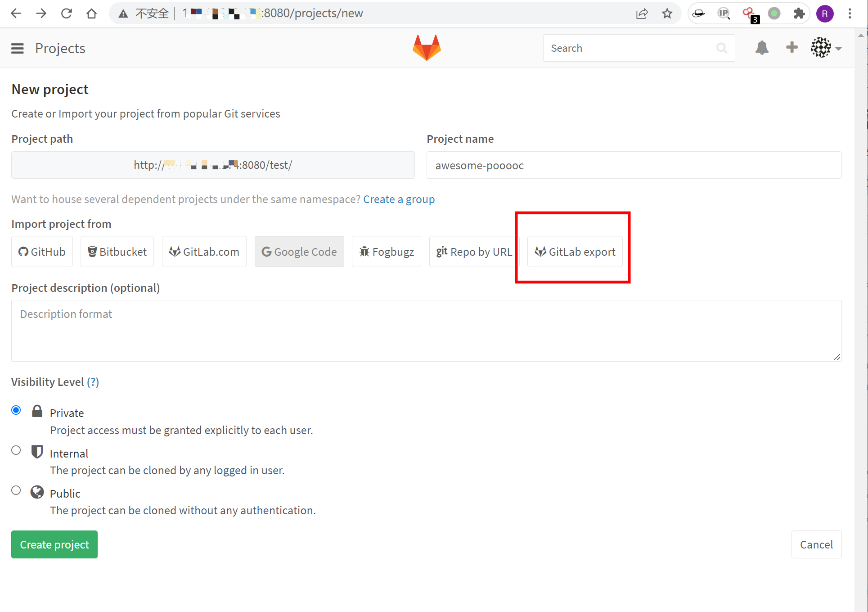The width and height of the screenshot is (868, 612).
Task: Click the GitLab fox logo
Action: coord(427,48)
